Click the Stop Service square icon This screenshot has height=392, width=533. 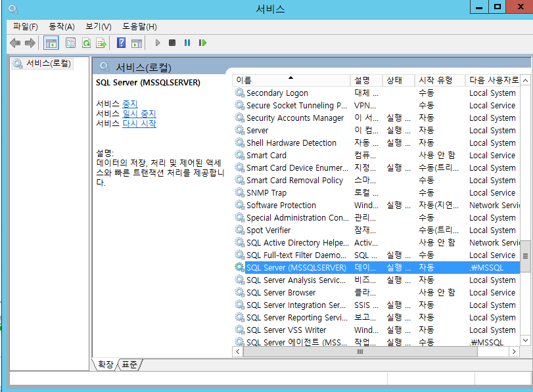(x=172, y=43)
